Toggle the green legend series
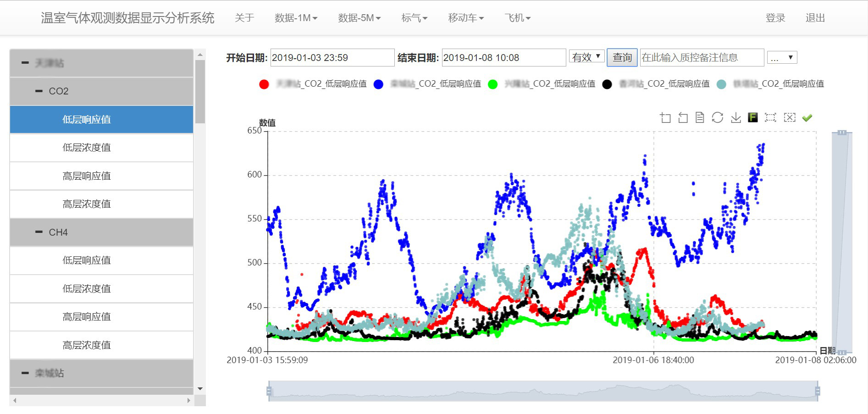This screenshot has width=868, height=414. (x=492, y=84)
